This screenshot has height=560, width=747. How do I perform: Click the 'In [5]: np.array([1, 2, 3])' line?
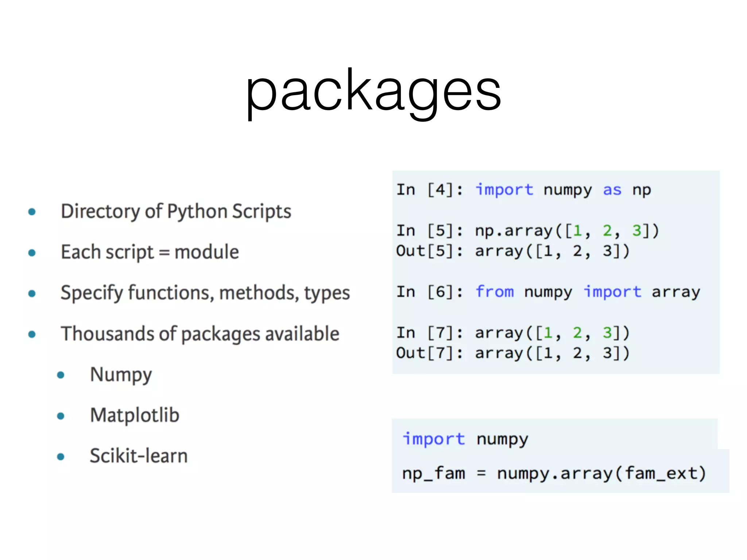click(528, 231)
